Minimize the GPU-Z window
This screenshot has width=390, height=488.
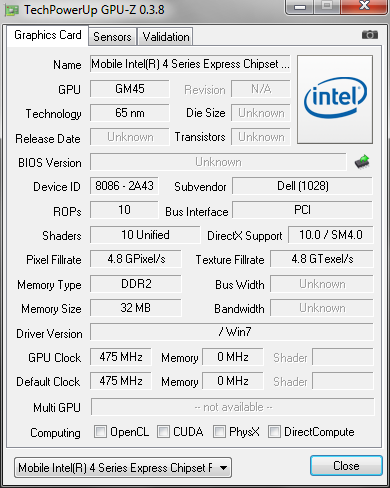coord(300,7)
